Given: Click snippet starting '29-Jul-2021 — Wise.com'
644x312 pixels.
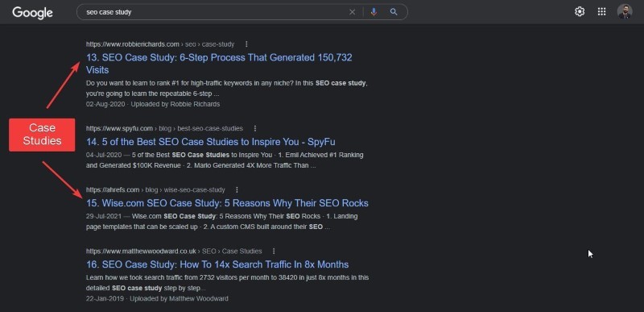Looking at the screenshot, I should (222, 222).
